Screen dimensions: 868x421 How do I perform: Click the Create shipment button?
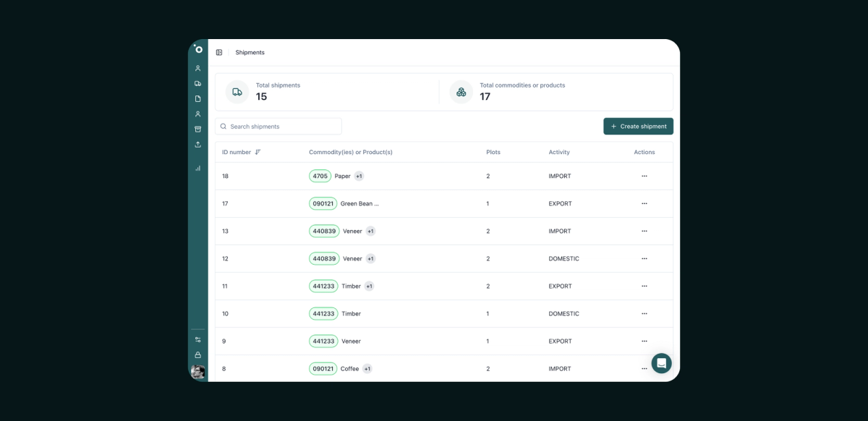point(639,127)
